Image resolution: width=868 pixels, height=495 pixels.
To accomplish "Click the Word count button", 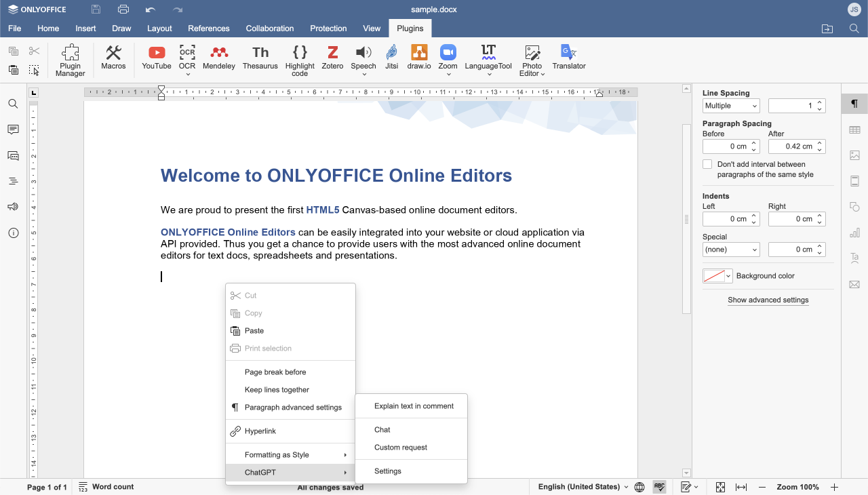I will (x=106, y=487).
